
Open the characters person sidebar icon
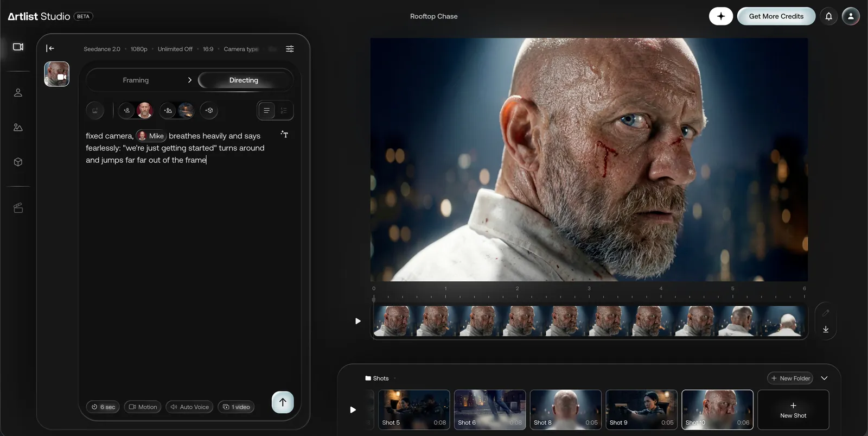coord(18,93)
